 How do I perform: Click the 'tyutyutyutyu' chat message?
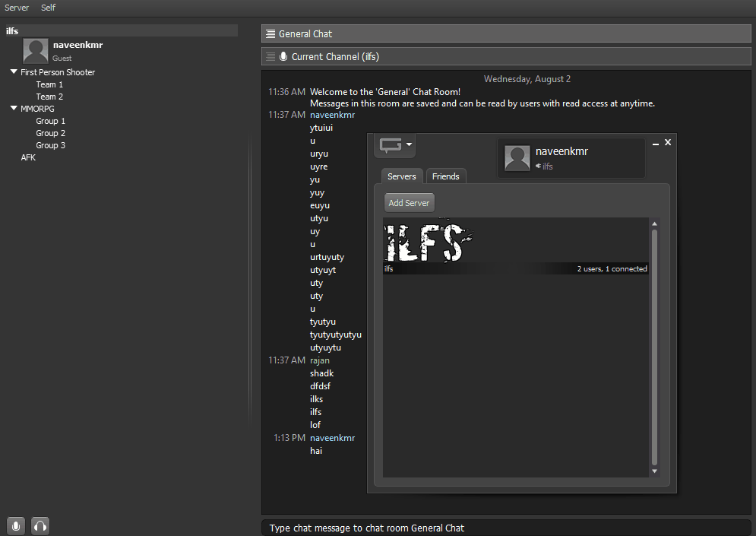pyautogui.click(x=336, y=335)
